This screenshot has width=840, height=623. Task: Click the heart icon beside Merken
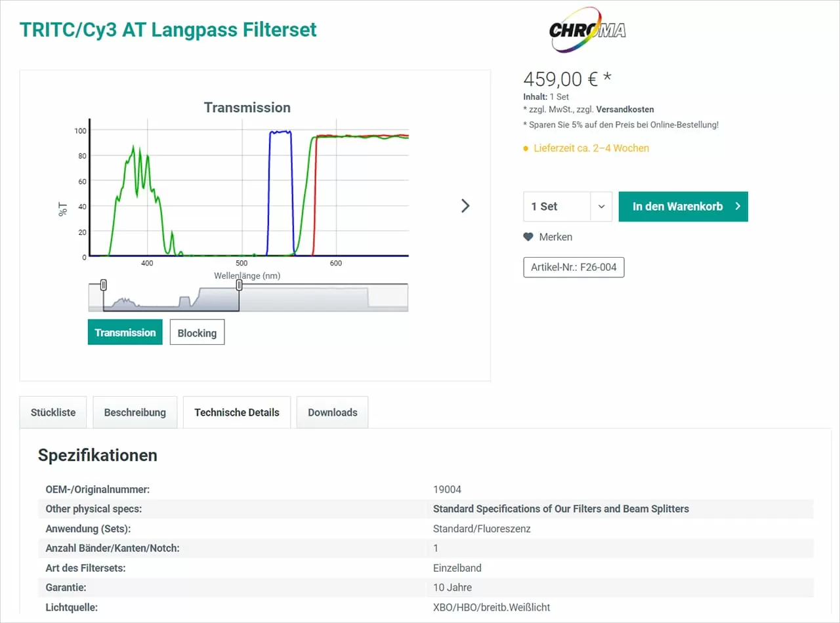pyautogui.click(x=528, y=237)
